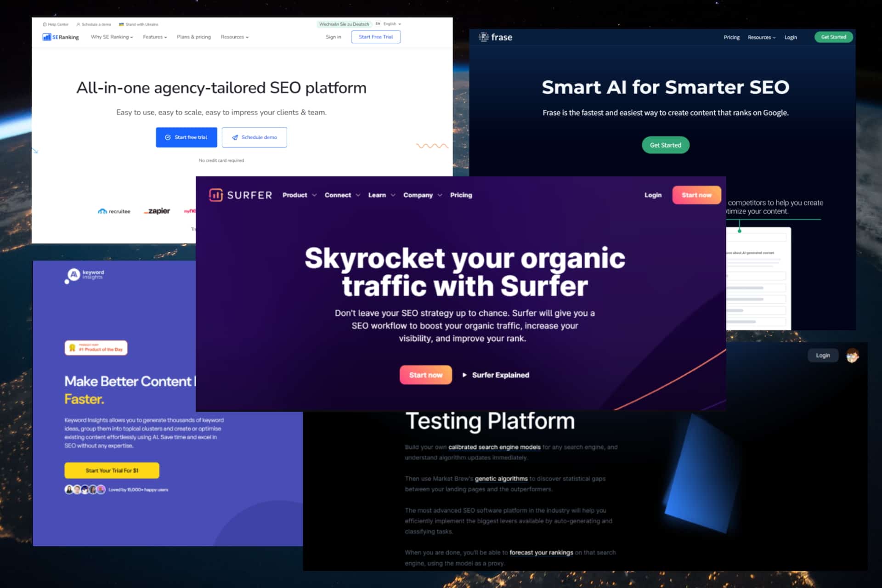Click the Keyword Insights logo

pos(85,276)
